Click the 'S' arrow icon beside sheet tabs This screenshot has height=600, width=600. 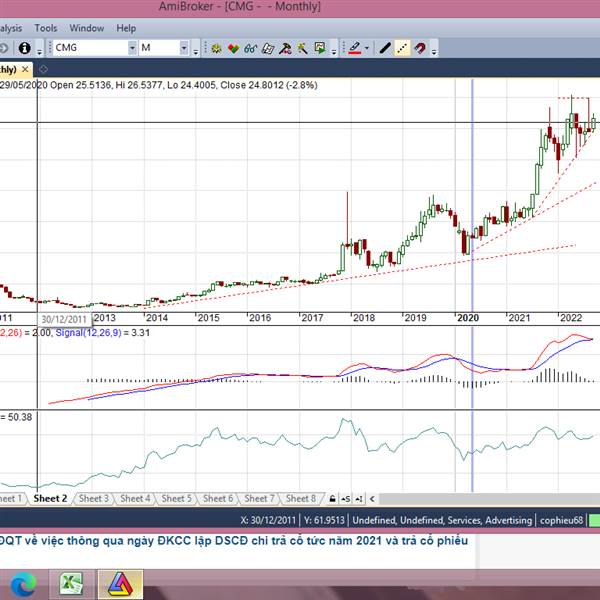point(346,499)
